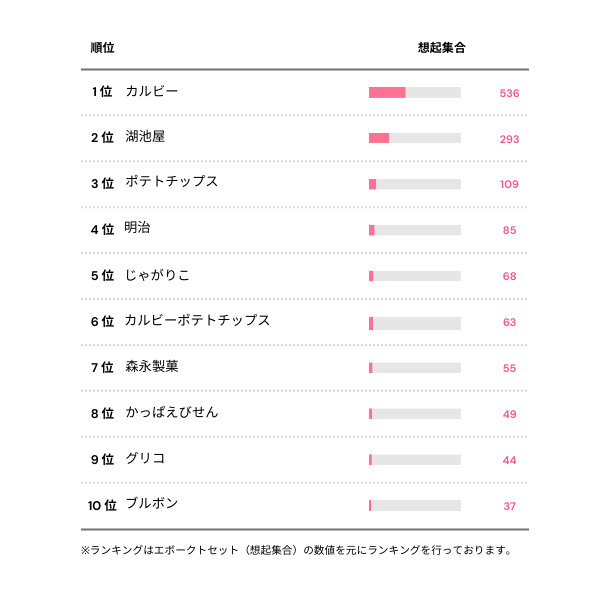Click the value 536
Screen dimensions: 600x600
509,93
